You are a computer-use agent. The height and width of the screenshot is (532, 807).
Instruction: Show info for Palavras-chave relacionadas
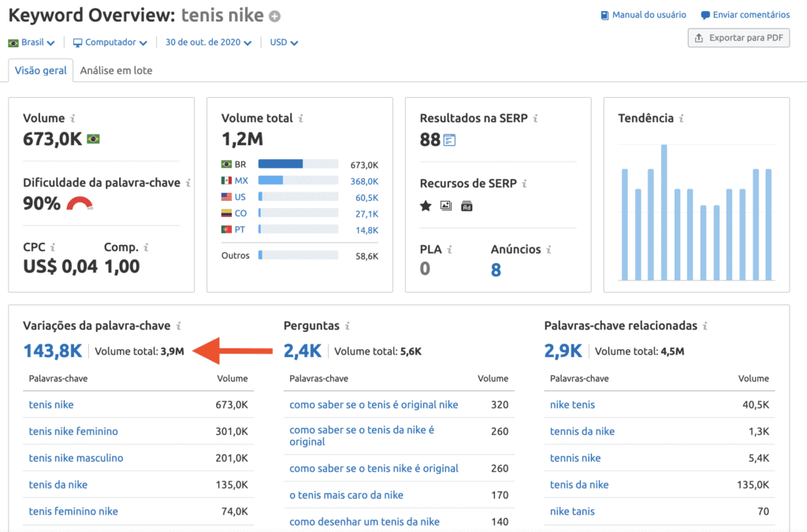[705, 326]
